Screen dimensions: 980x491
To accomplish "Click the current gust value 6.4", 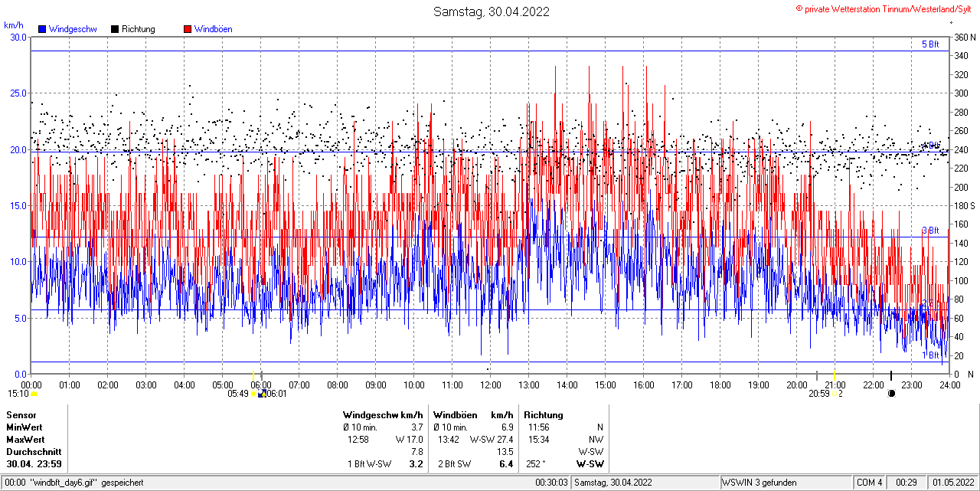I will coord(506,463).
